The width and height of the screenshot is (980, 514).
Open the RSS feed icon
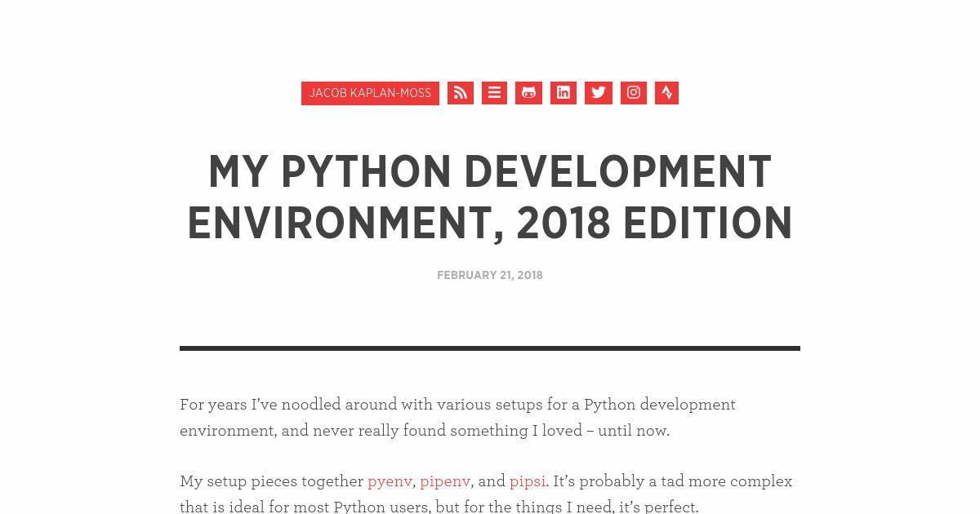tap(461, 93)
